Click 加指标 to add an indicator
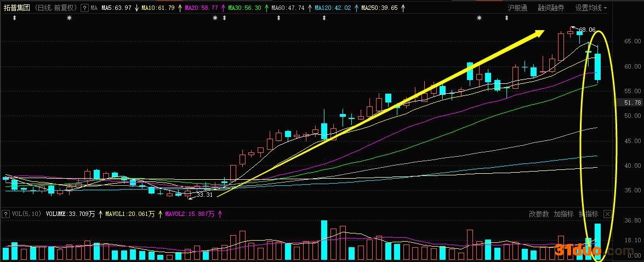Viewport: 644px width, 262px height. click(x=563, y=214)
